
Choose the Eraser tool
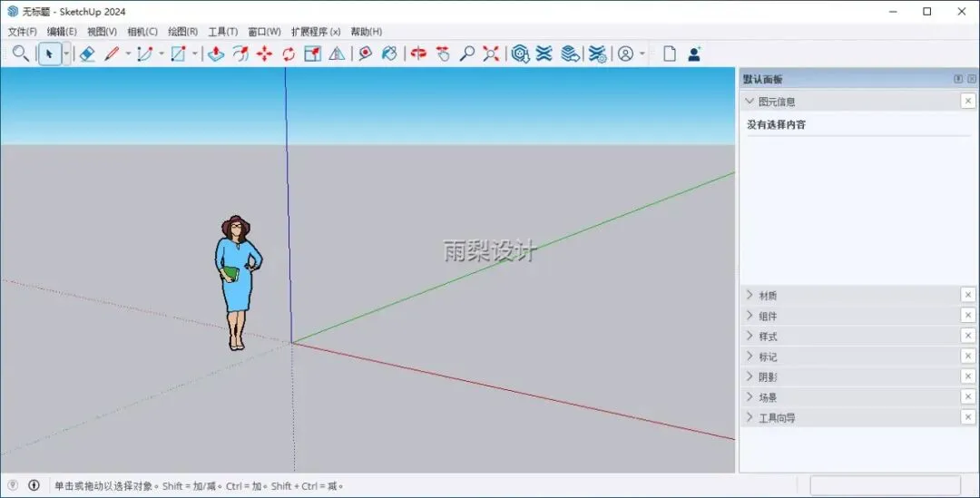[x=87, y=54]
